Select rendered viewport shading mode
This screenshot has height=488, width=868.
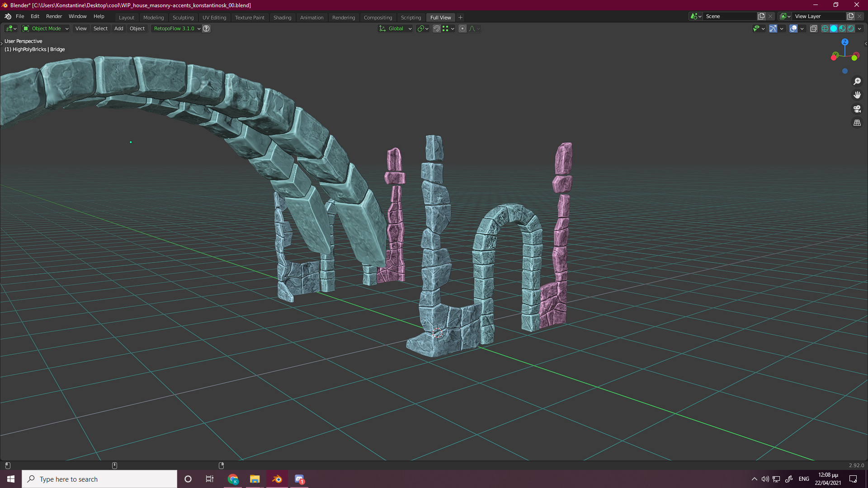(851, 28)
